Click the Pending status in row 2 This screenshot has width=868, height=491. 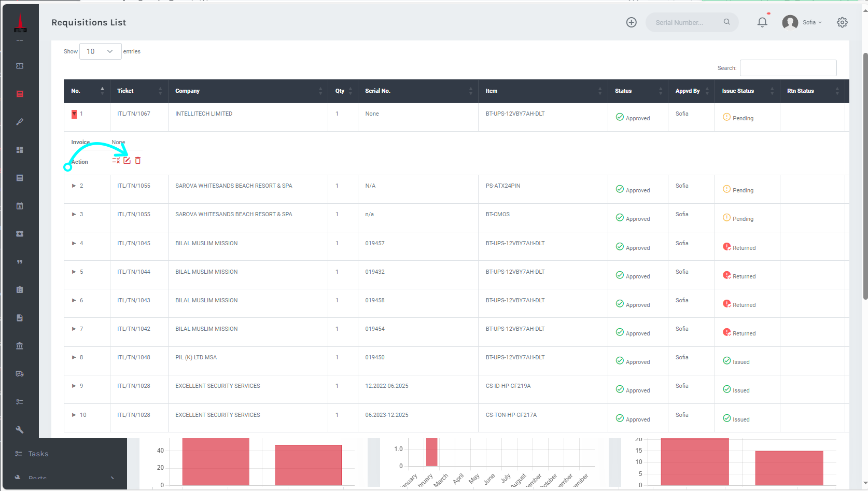(x=738, y=190)
